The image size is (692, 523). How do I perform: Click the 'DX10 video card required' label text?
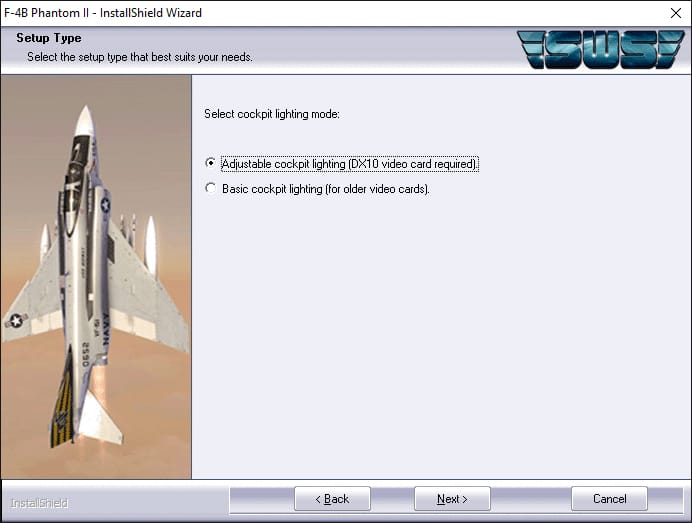click(412, 163)
